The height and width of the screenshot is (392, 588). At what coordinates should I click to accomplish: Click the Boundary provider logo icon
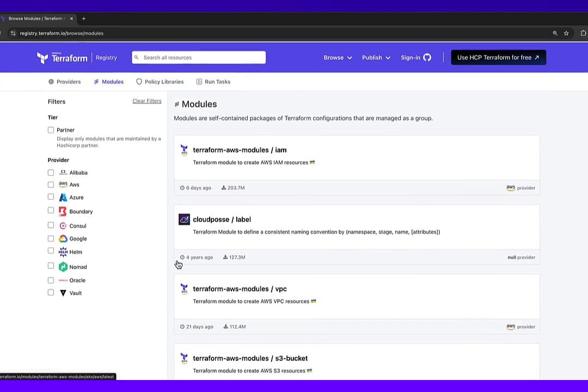tap(63, 212)
